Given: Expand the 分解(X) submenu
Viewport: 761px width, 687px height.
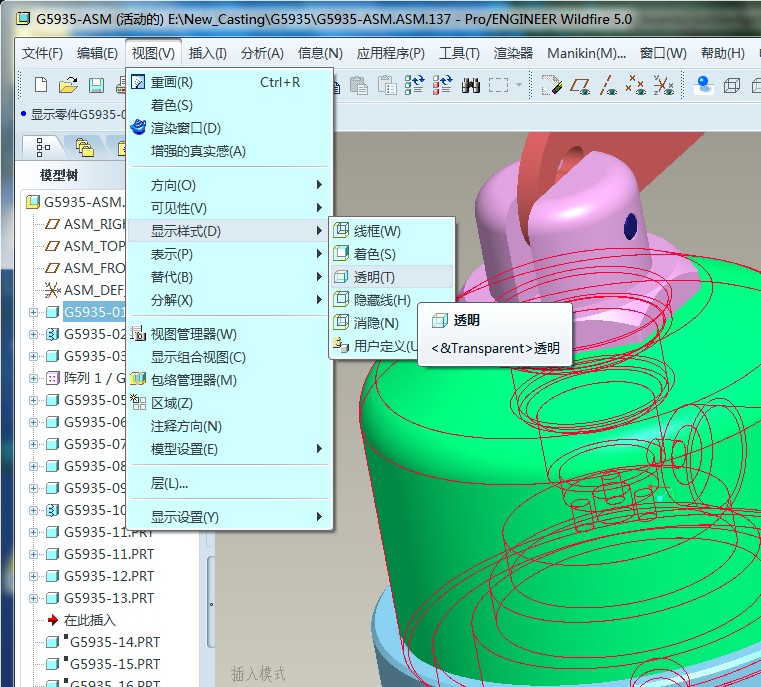Looking at the screenshot, I should 229,300.
